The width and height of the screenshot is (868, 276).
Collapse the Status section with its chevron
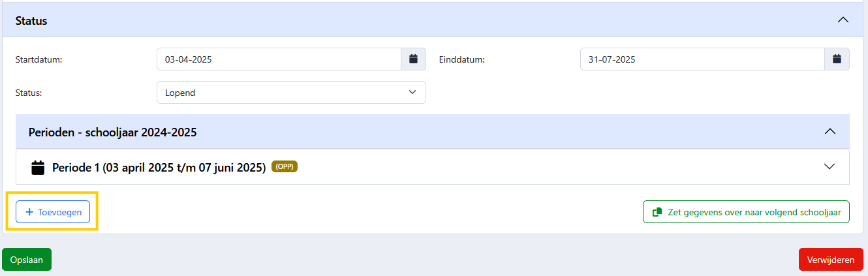click(843, 20)
